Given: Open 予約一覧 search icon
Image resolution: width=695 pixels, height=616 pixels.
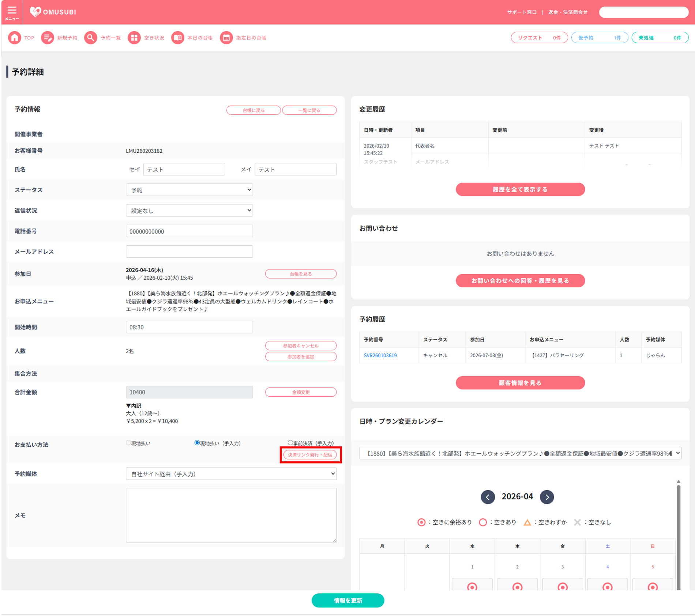Looking at the screenshot, I should (91, 38).
